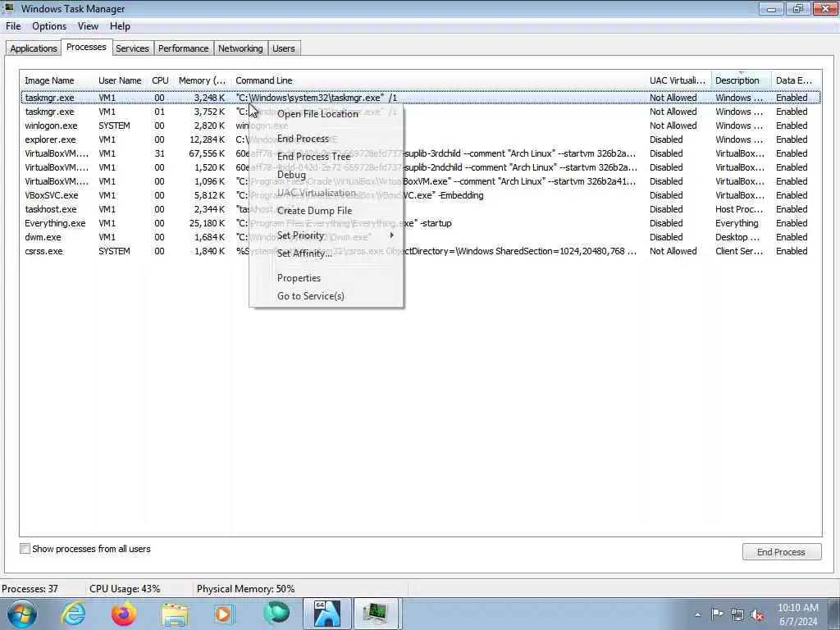Image resolution: width=840 pixels, height=630 pixels.
Task: Click the 3,752 K memory cell
Action: [x=209, y=112]
